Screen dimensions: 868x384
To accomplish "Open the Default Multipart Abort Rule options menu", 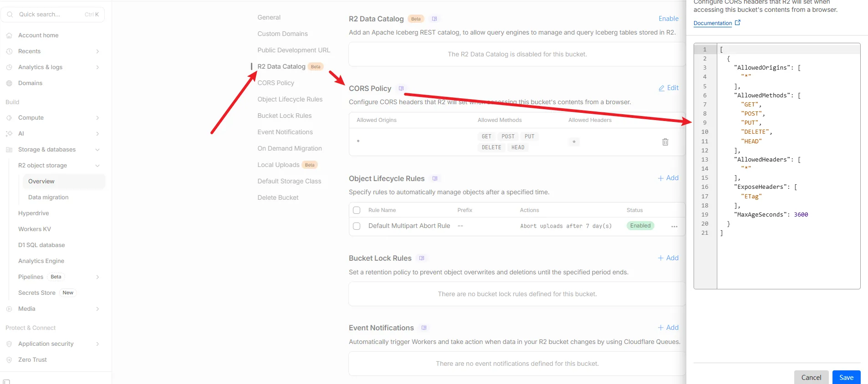I will tap(674, 226).
